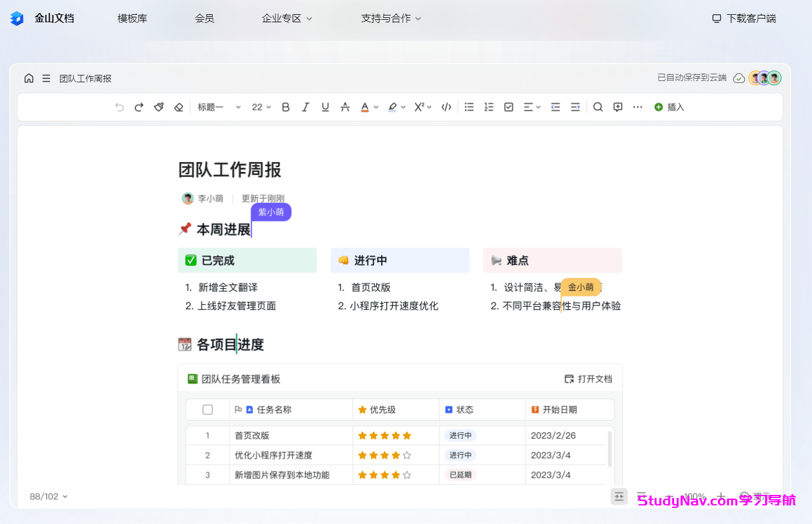
Task: Apply italic formatting
Action: 305,106
